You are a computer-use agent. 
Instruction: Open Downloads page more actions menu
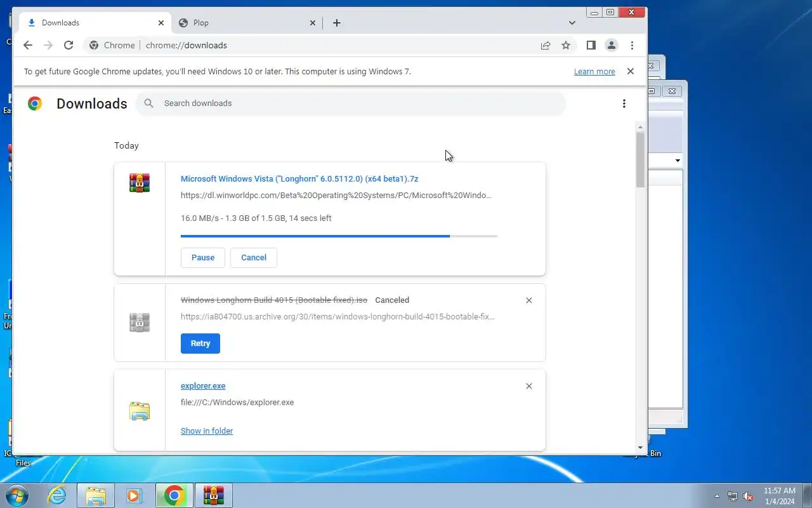click(624, 104)
